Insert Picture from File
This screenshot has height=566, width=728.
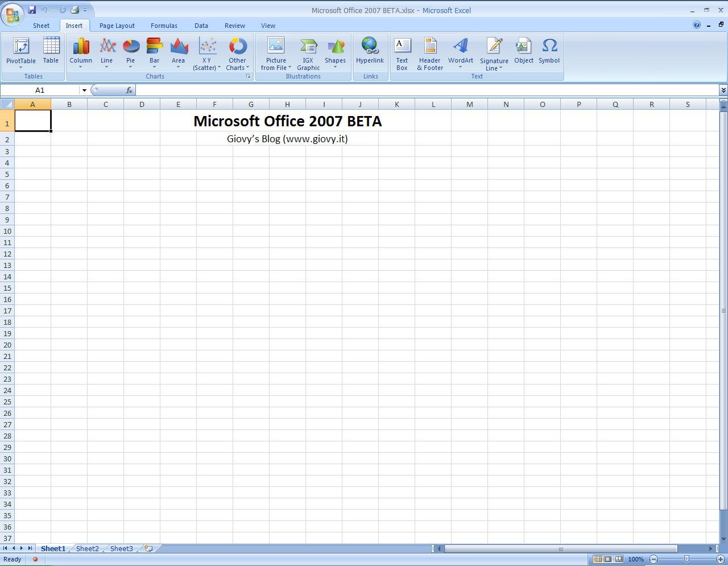(276, 53)
